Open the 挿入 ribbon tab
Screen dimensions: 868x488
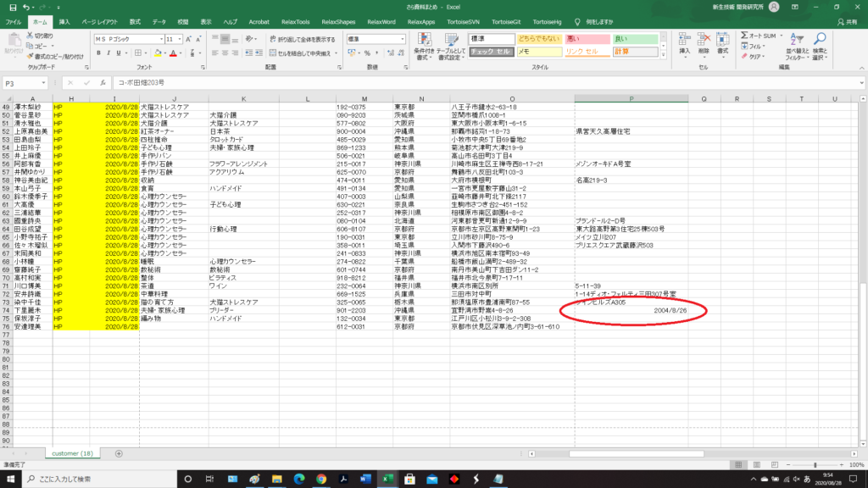[x=65, y=20]
